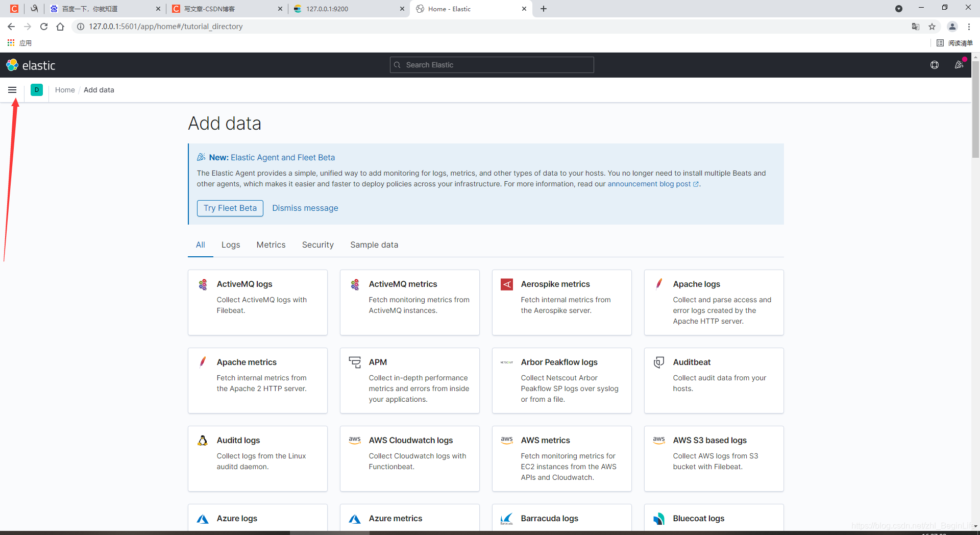Viewport: 980px width, 535px height.
Task: Open the reading list button
Action: tap(954, 43)
